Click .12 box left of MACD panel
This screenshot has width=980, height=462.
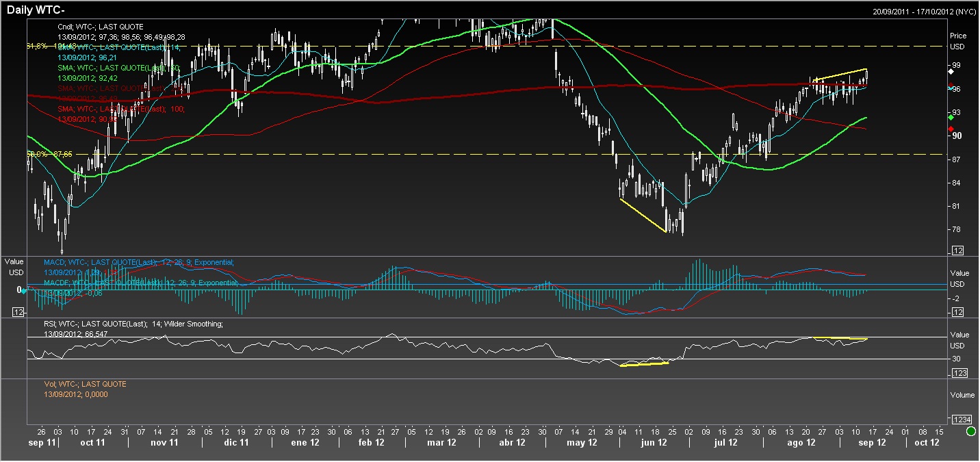click(x=18, y=312)
